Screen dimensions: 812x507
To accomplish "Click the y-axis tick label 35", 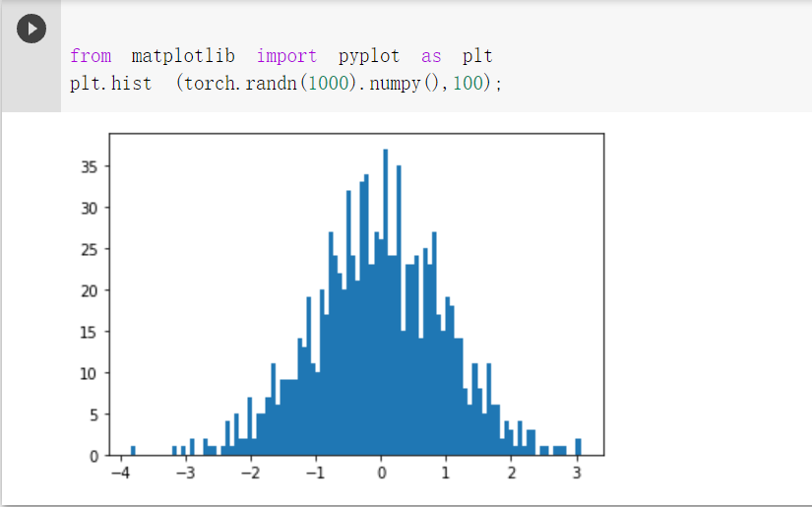I will click(89, 166).
